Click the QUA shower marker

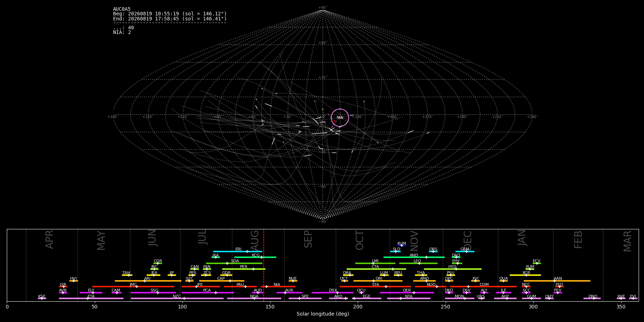[503, 281]
